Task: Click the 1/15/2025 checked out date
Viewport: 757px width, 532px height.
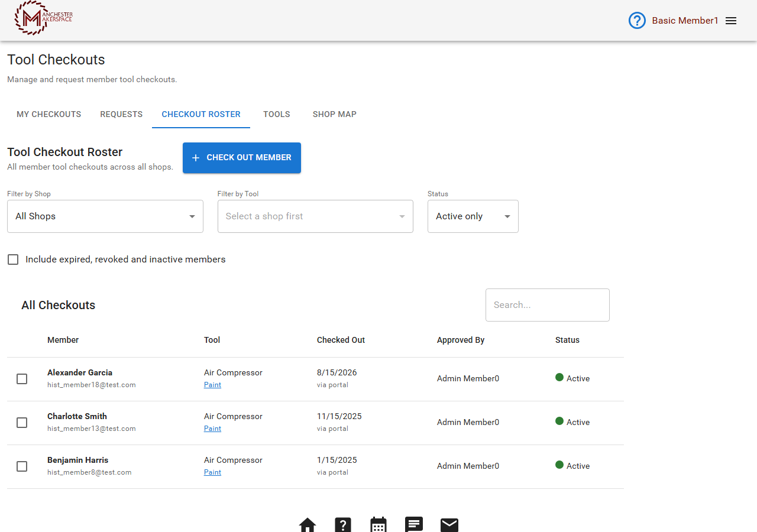Action: [x=337, y=460]
